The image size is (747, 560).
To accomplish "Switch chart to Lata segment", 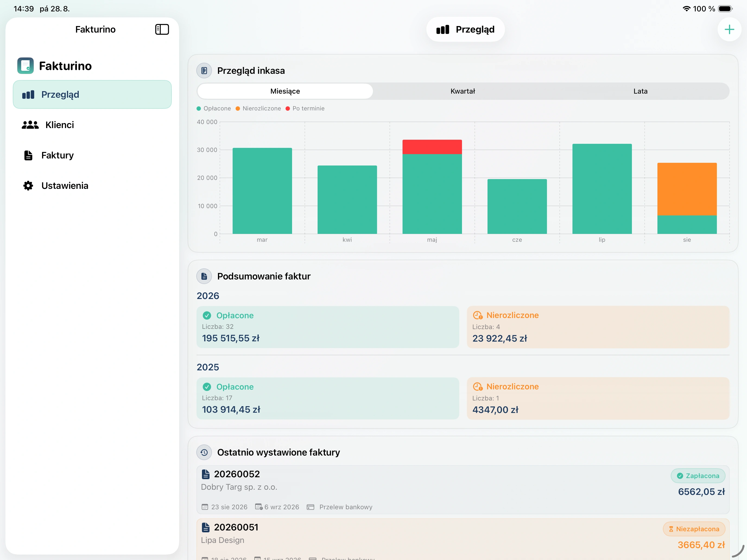I will [640, 91].
